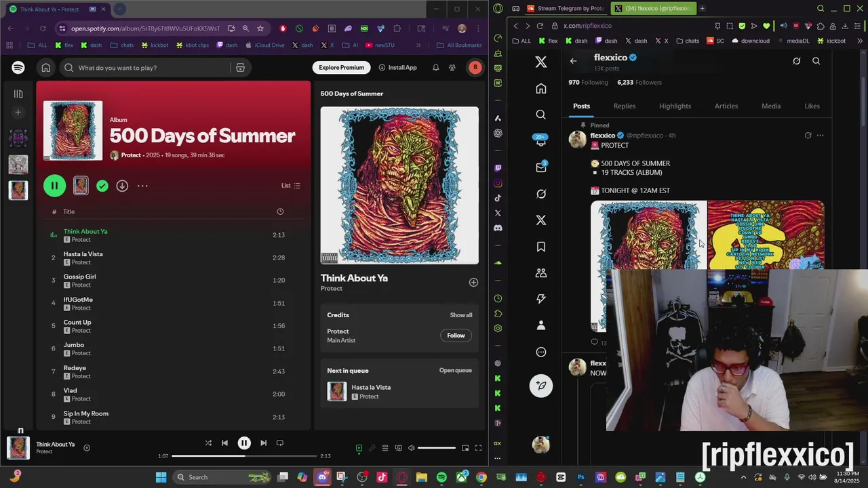Open large album cover in now playing panel
The width and height of the screenshot is (868, 488).
tap(399, 186)
